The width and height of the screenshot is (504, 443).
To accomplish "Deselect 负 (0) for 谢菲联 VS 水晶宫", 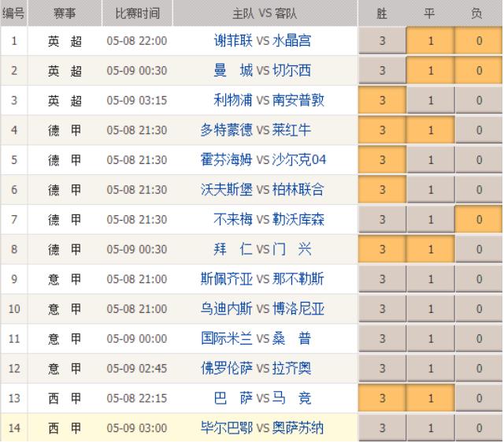I will pos(479,40).
